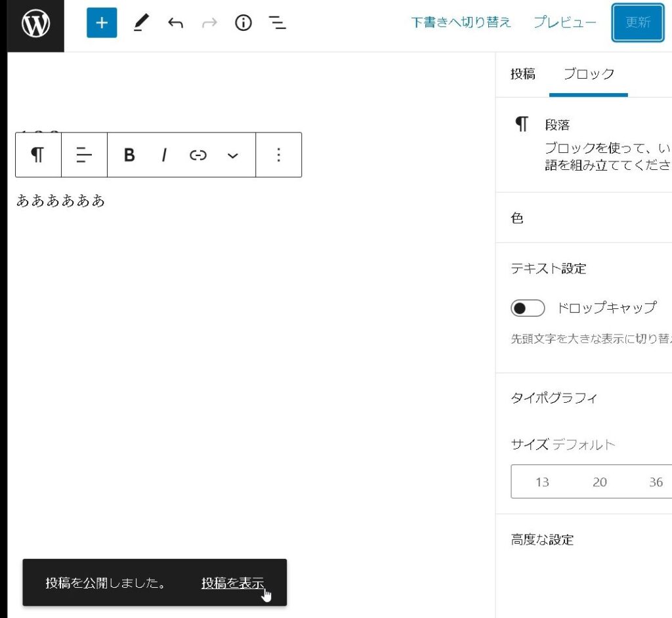
Task: Click 下書きへ切り替え link
Action: click(461, 22)
